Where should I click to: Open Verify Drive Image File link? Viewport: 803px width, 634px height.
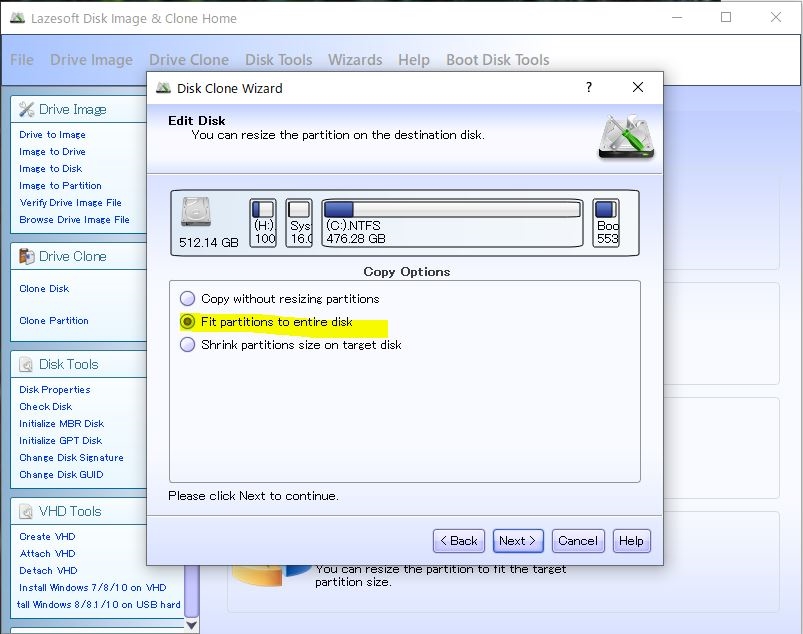[x=71, y=203]
